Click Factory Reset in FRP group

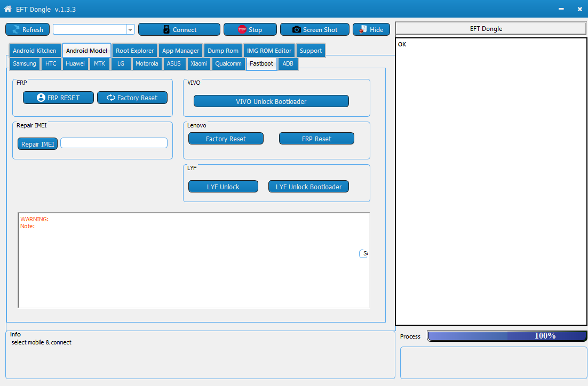click(x=132, y=98)
